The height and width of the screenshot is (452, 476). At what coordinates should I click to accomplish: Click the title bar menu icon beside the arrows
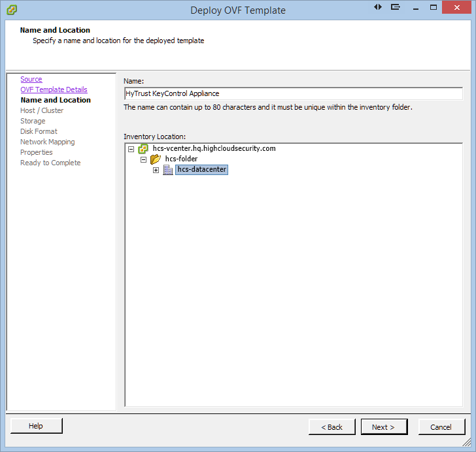pos(395,7)
